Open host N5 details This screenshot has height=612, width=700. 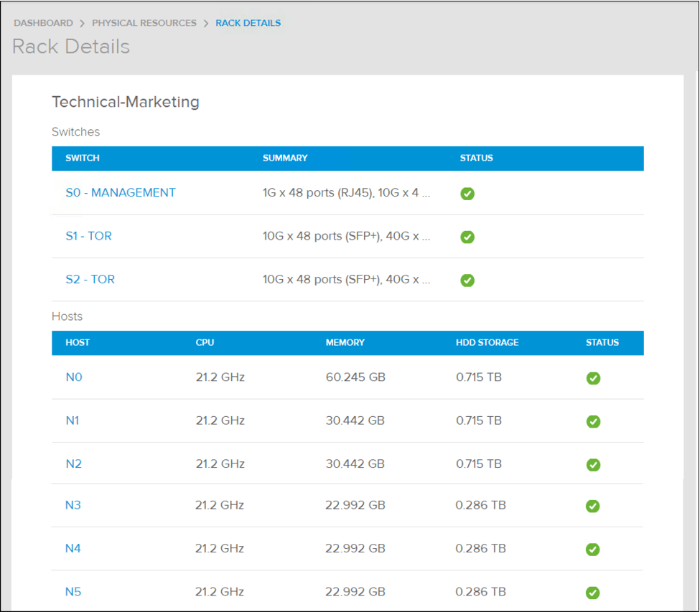73,592
